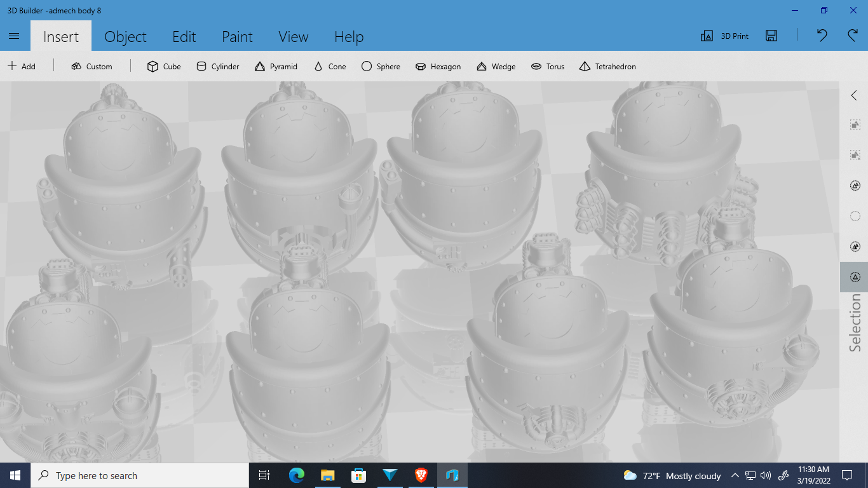
Task: Insert a Custom shape
Action: tap(92, 66)
